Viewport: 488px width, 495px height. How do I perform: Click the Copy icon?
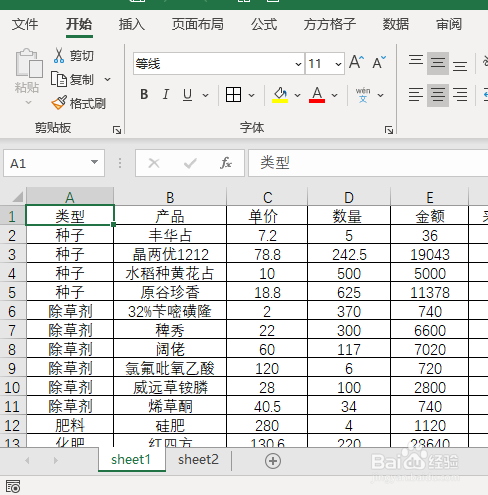[59, 80]
